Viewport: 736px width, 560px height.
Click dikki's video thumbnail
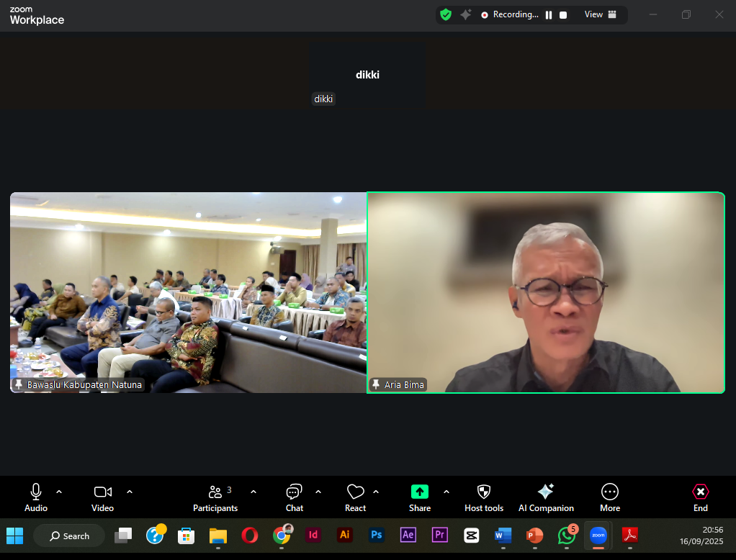point(367,74)
